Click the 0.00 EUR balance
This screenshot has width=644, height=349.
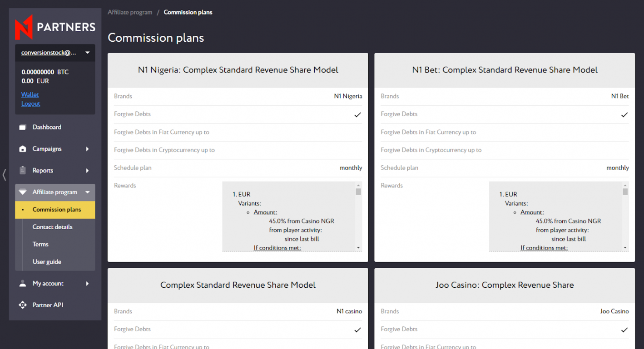click(35, 81)
